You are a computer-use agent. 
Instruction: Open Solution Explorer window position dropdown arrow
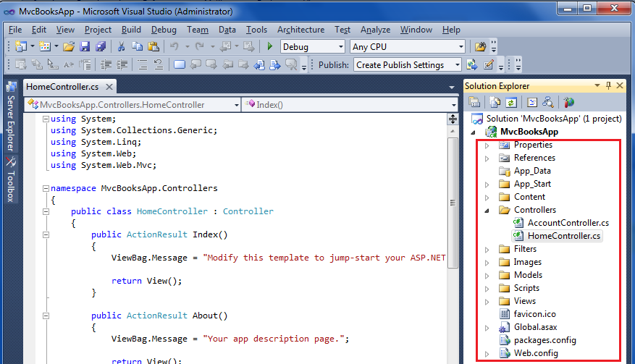[x=597, y=85]
